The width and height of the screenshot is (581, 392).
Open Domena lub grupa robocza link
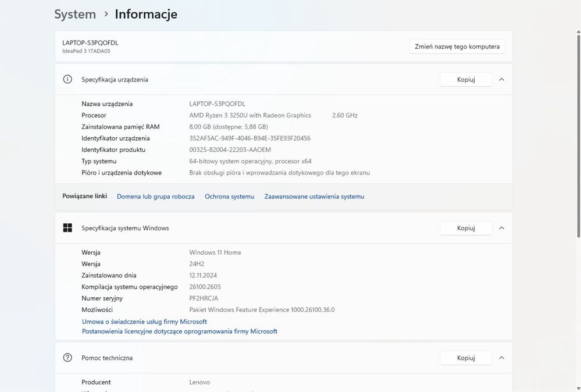coord(156,197)
